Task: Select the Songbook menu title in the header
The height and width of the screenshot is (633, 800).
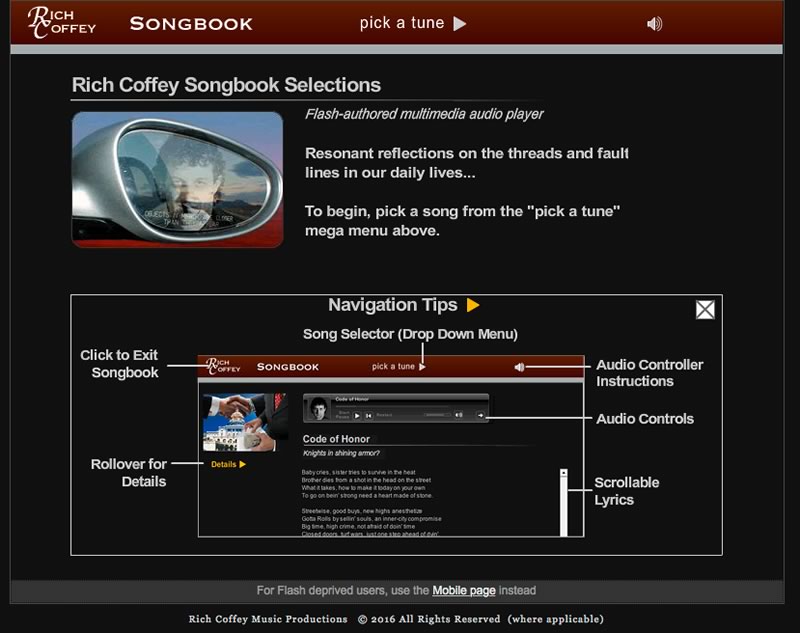Action: pyautogui.click(x=191, y=21)
